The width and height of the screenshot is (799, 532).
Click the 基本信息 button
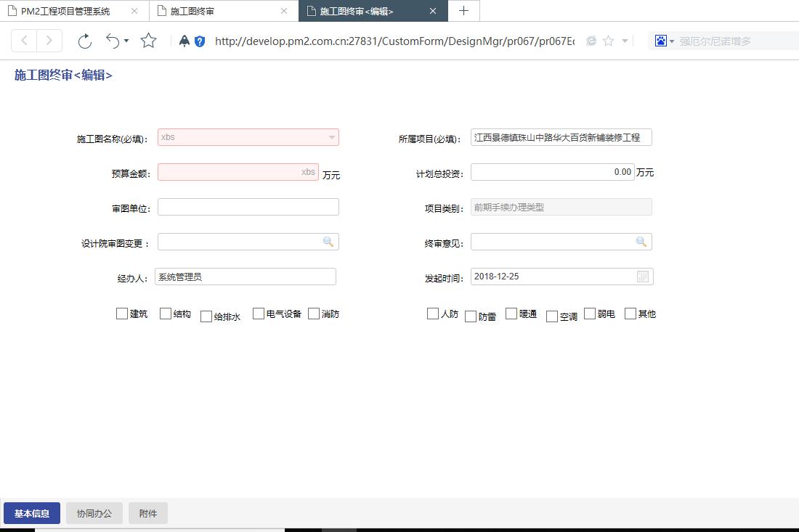pos(32,513)
